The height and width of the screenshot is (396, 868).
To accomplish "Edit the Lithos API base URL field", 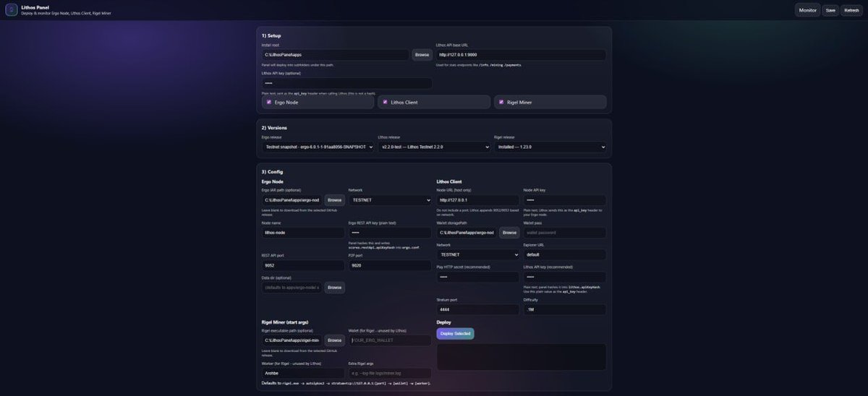I will (x=521, y=55).
